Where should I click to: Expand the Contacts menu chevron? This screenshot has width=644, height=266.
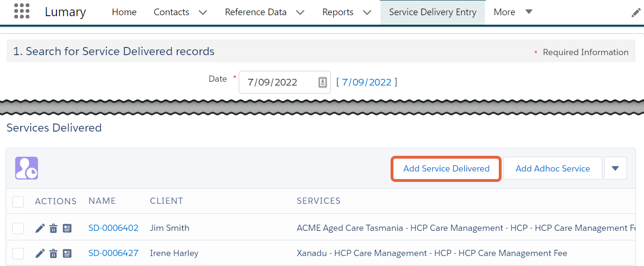click(x=203, y=13)
